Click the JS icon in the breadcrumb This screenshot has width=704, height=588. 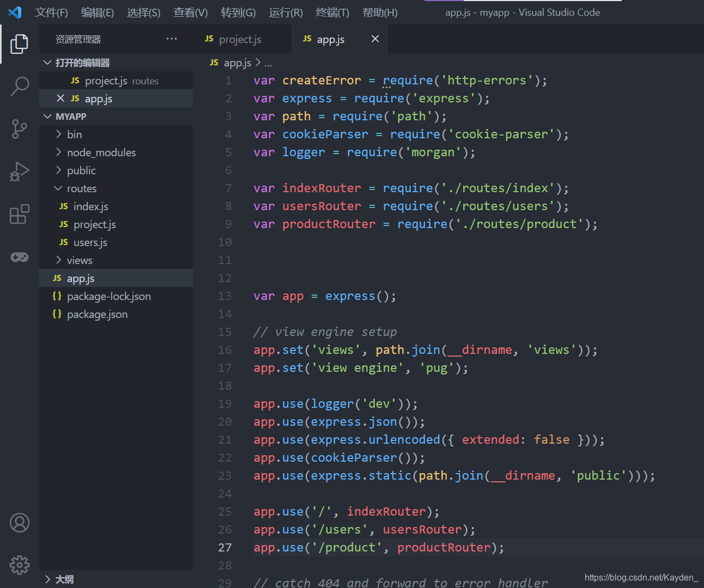(x=214, y=63)
